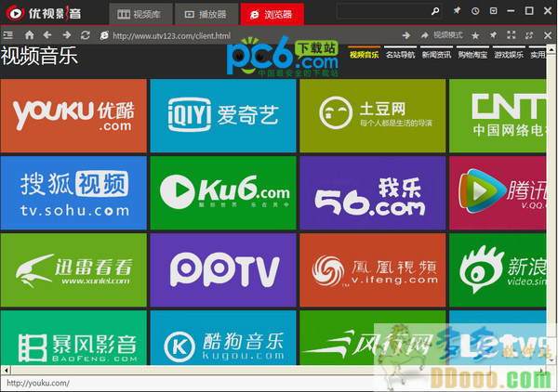Image resolution: width=558 pixels, height=392 pixels.
Task: Open the 新浪 video tile
Action: 498,270
